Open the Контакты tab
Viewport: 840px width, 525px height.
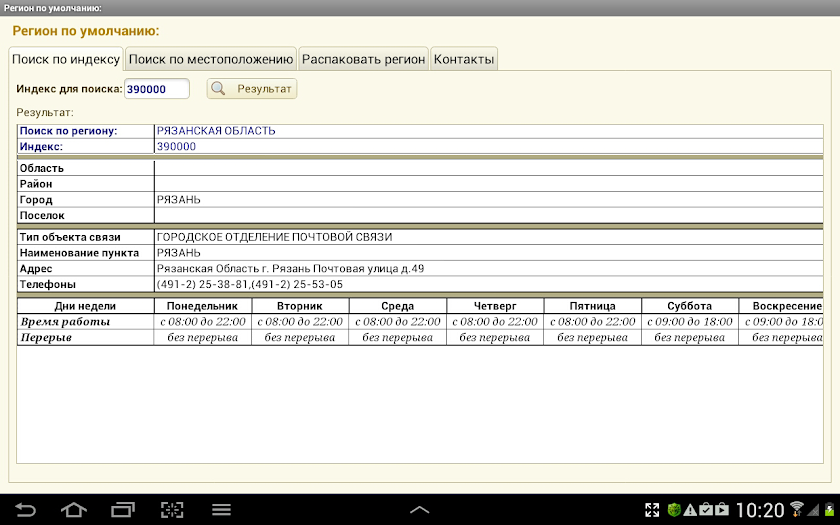464,59
